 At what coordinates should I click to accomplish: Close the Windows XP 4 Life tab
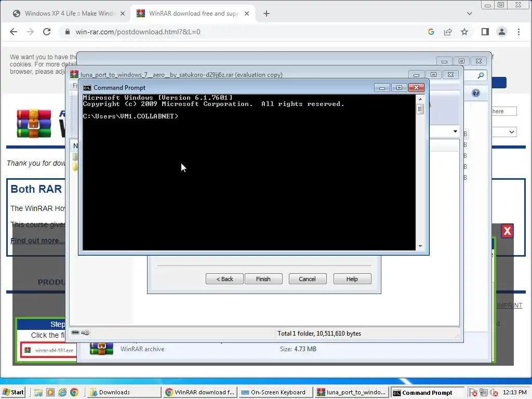(123, 14)
